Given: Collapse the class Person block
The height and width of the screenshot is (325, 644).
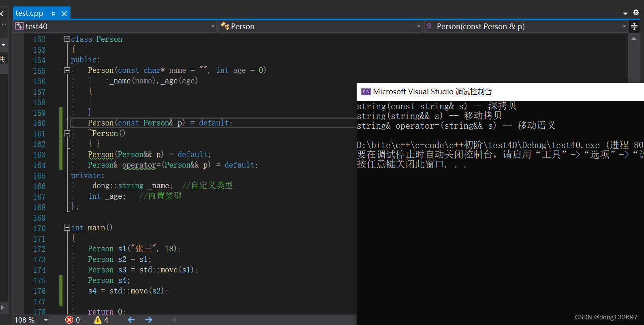Looking at the screenshot, I should tap(67, 39).
